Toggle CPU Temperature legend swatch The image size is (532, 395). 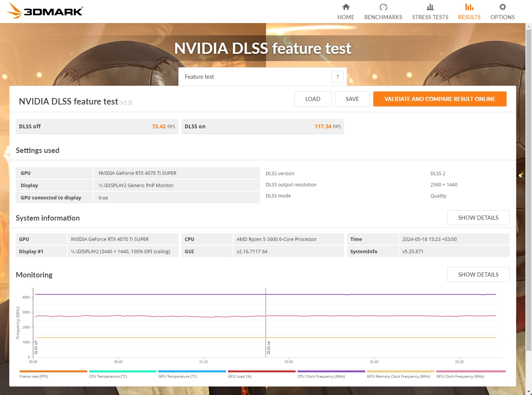pos(123,371)
